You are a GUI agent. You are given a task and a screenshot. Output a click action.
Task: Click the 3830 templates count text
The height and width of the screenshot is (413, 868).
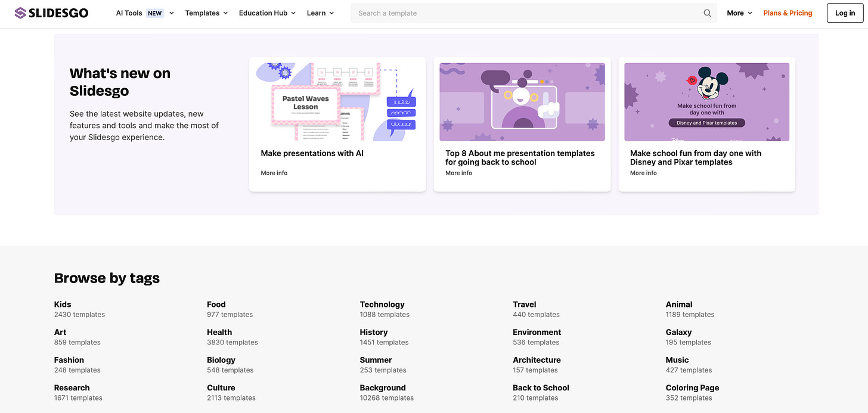click(x=232, y=343)
